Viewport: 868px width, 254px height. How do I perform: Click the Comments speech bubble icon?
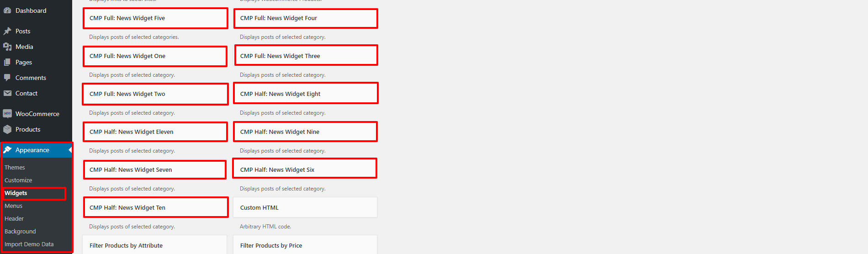coord(7,78)
